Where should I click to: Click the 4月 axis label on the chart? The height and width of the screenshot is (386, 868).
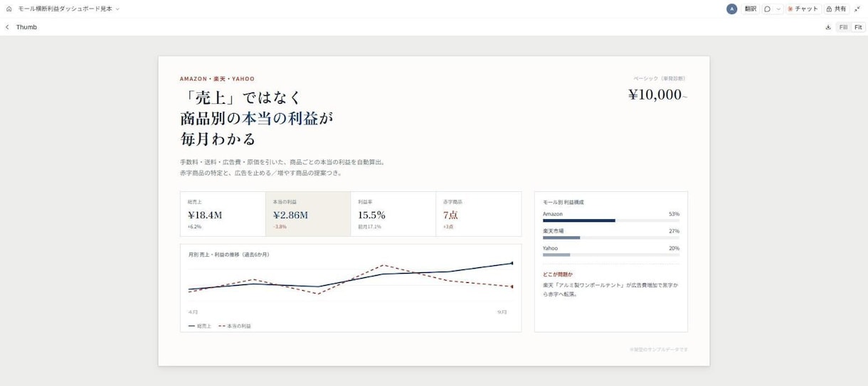[x=194, y=312]
